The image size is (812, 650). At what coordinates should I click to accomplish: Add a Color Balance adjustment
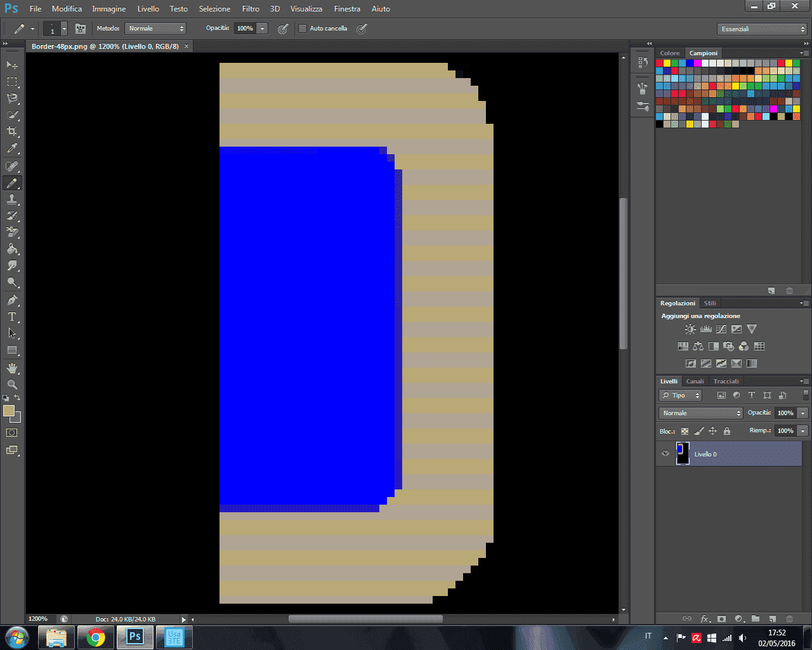coord(698,346)
